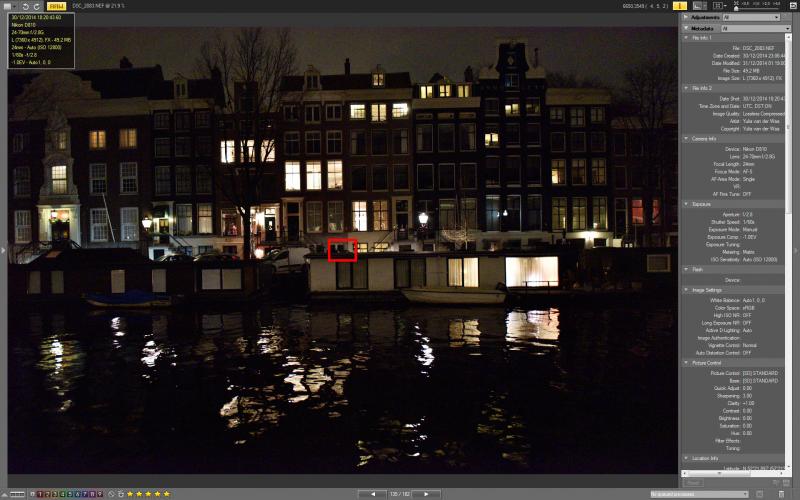
Task: Go to next image with right arrow
Action: (x=426, y=494)
